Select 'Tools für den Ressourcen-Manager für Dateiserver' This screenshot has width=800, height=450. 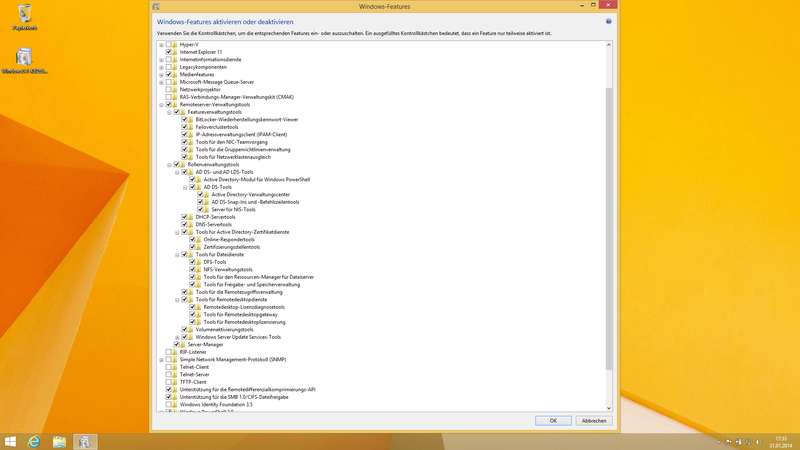coord(259,277)
